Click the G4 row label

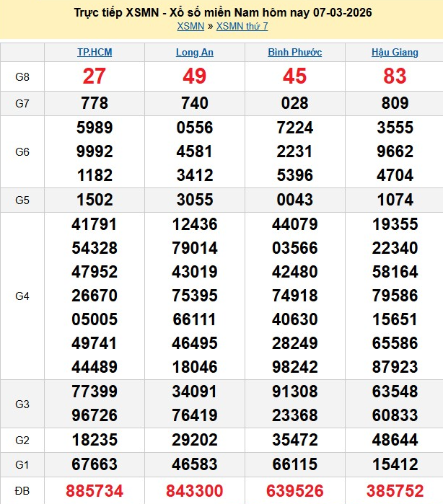[22, 296]
